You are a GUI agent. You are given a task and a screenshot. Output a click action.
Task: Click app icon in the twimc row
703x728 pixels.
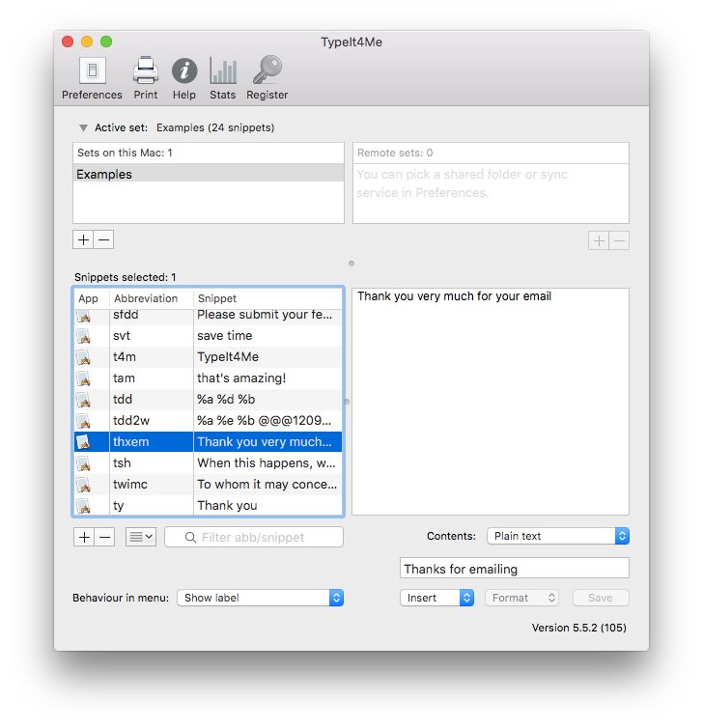[x=84, y=485]
